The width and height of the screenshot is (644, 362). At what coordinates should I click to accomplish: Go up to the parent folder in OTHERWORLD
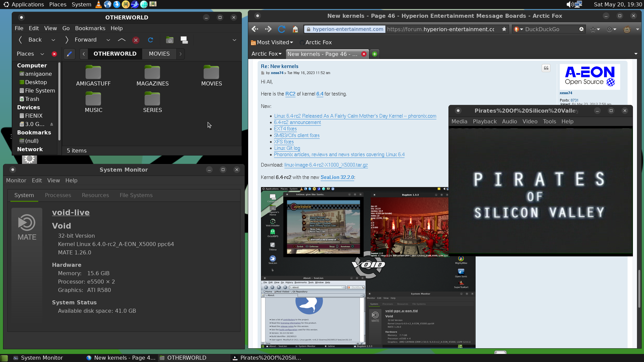pos(122,40)
